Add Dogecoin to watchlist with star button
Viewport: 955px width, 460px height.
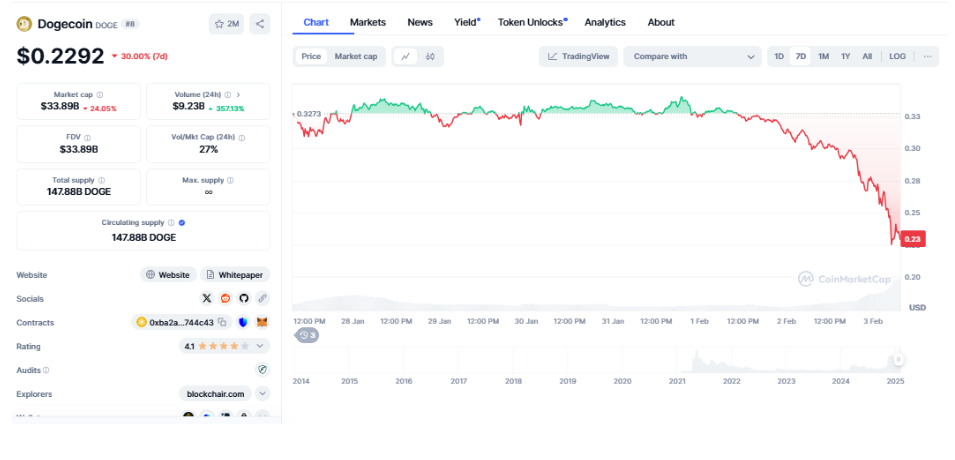[x=226, y=24]
